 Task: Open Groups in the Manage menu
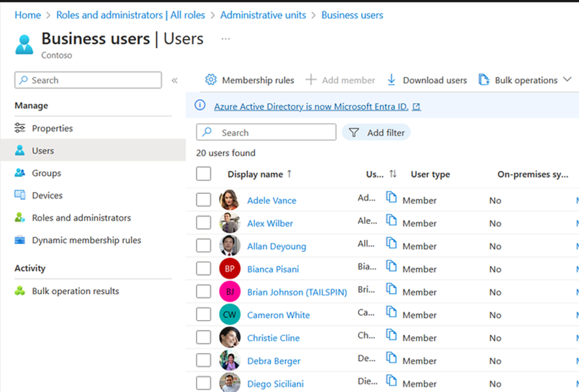(46, 173)
